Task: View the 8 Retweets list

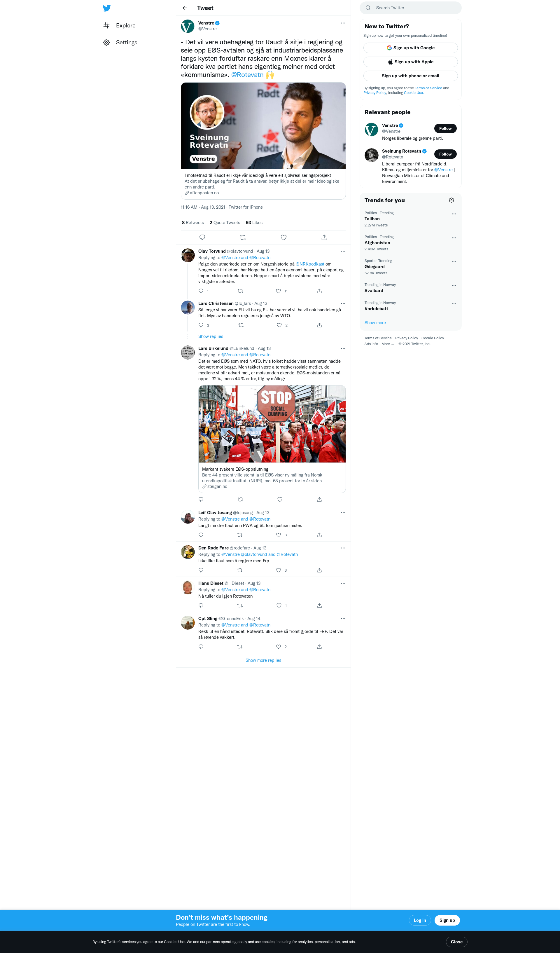Action: [193, 223]
